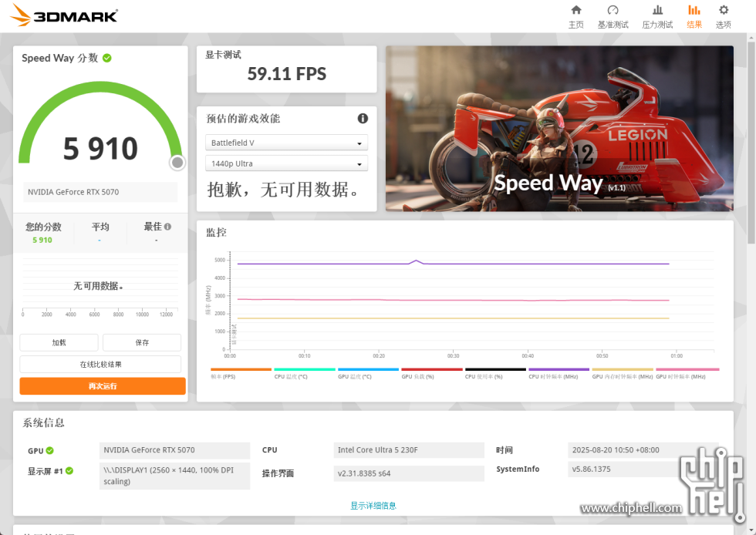Screen dimensions: 756x535
Task: Click the 5 910 score inside the gauge
Action: 100,149
